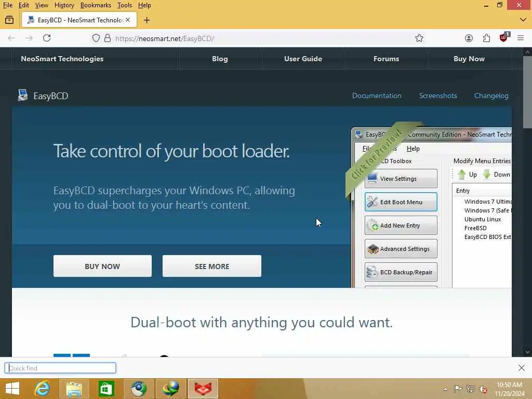The image size is (532, 399).
Task: Click Ubuntu Linux entry in preview
Action: click(483, 219)
